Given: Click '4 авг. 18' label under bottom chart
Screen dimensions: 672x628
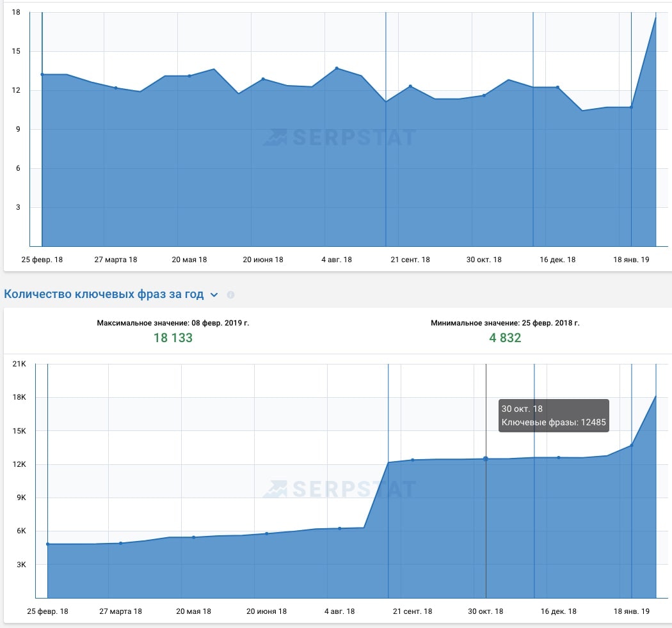Looking at the screenshot, I should (339, 611).
